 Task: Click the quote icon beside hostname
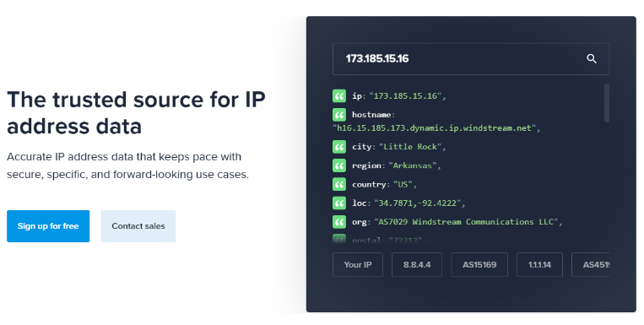pyautogui.click(x=339, y=115)
